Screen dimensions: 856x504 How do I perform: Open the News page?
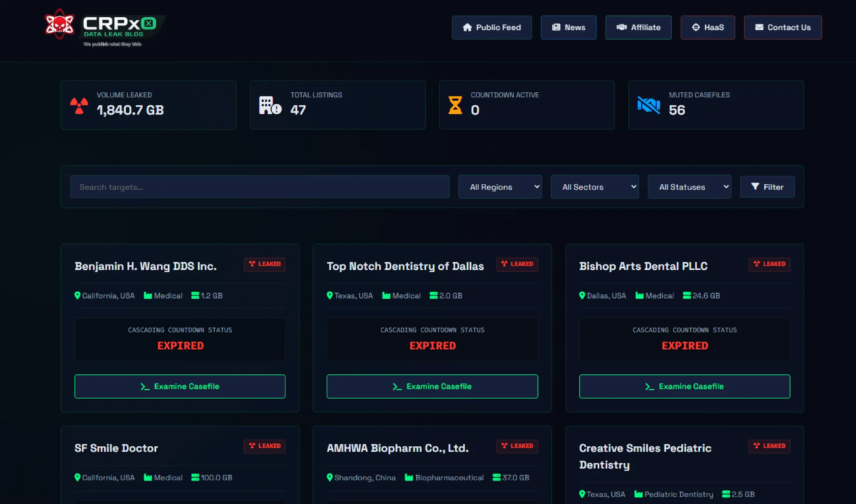568,28
